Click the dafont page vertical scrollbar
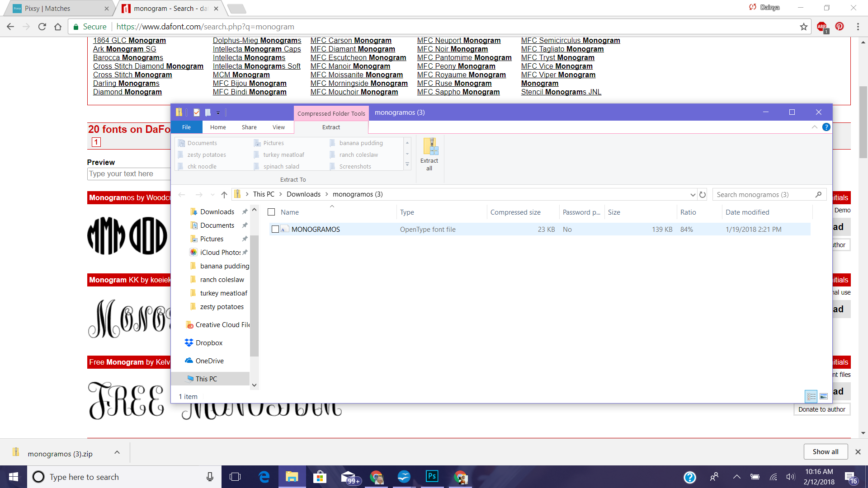This screenshot has width=868, height=488. point(863,122)
